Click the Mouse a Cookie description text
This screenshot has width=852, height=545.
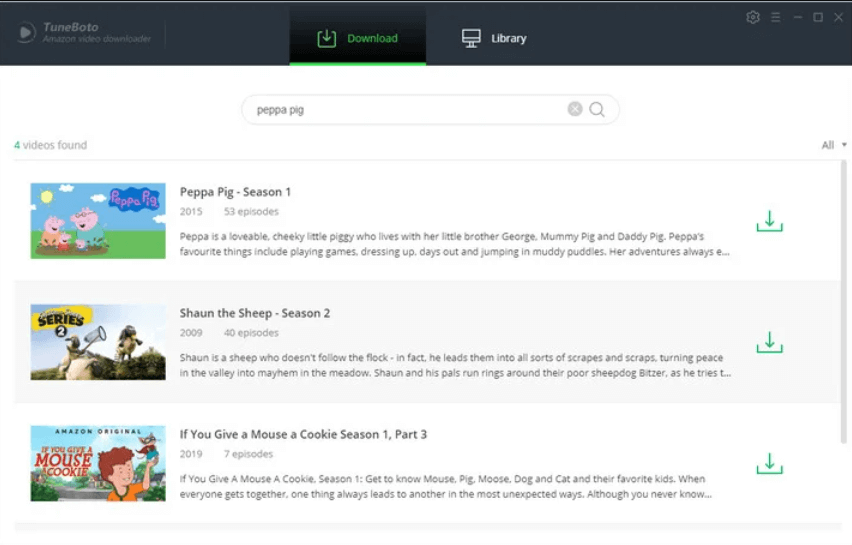tap(446, 486)
